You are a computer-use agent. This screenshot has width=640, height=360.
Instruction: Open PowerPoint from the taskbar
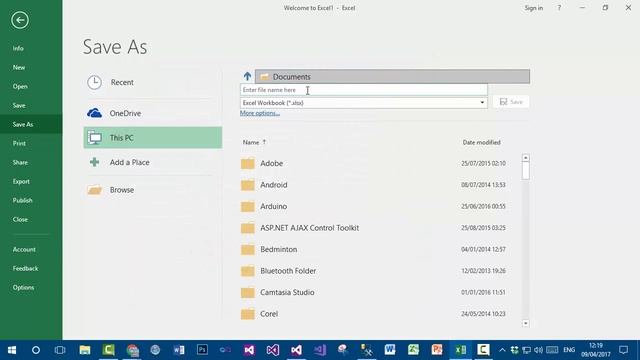point(437,350)
